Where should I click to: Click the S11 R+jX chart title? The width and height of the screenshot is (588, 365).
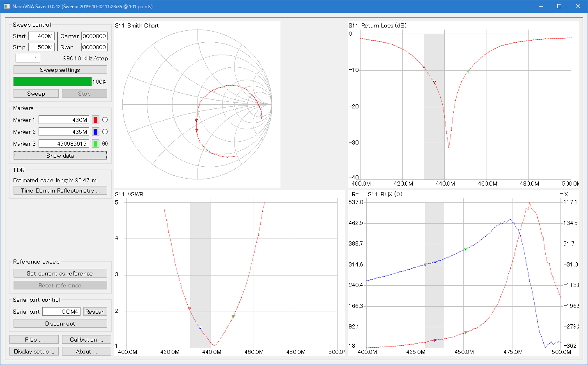pos(385,194)
